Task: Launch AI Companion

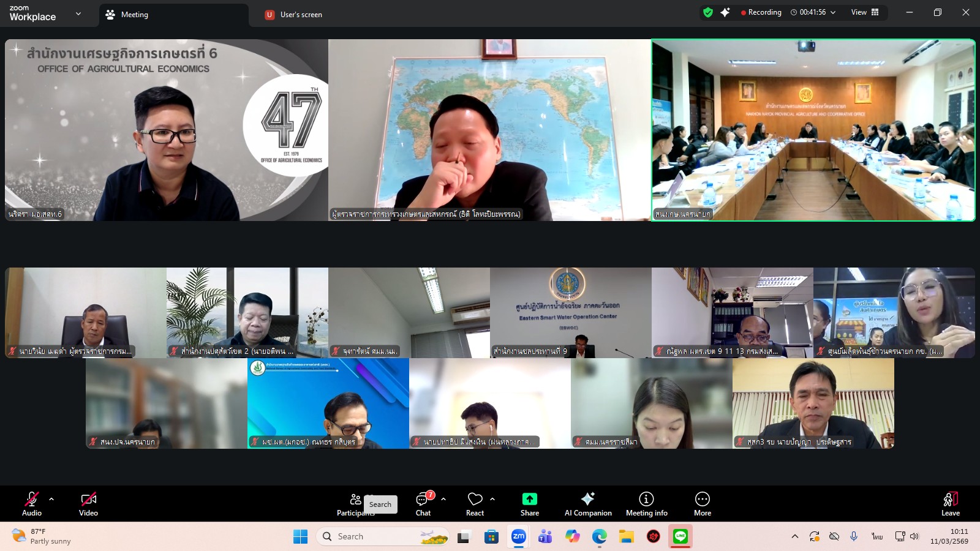Action: [x=587, y=503]
